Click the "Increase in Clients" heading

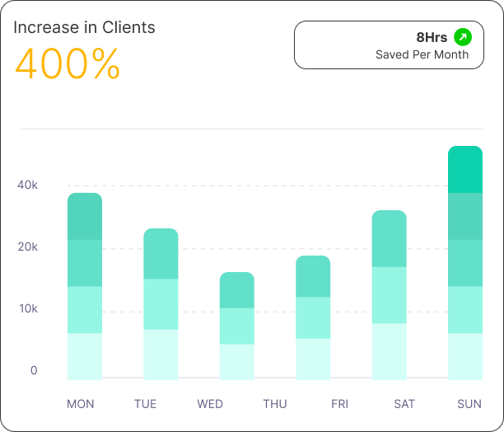(84, 27)
